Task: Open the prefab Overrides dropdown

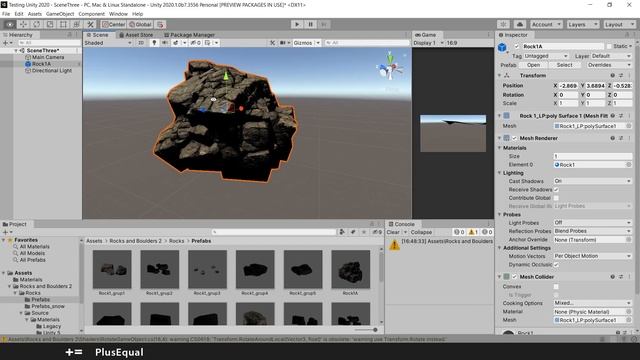Action: [x=609, y=65]
